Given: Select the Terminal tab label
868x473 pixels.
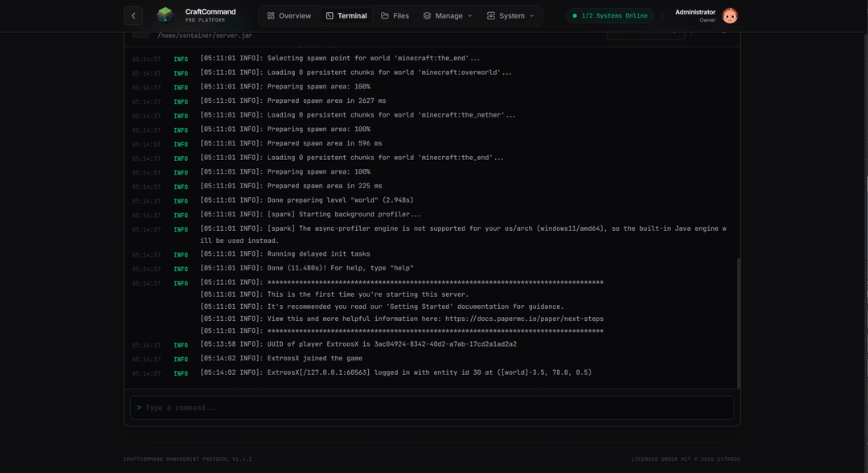Looking at the screenshot, I should pos(352,16).
